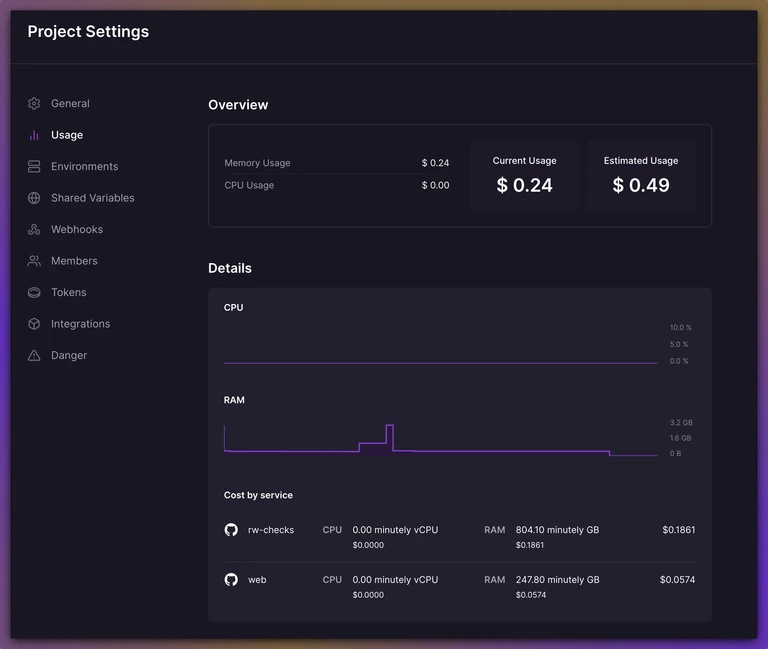
Task: Go to Environments settings
Action: tap(84, 167)
